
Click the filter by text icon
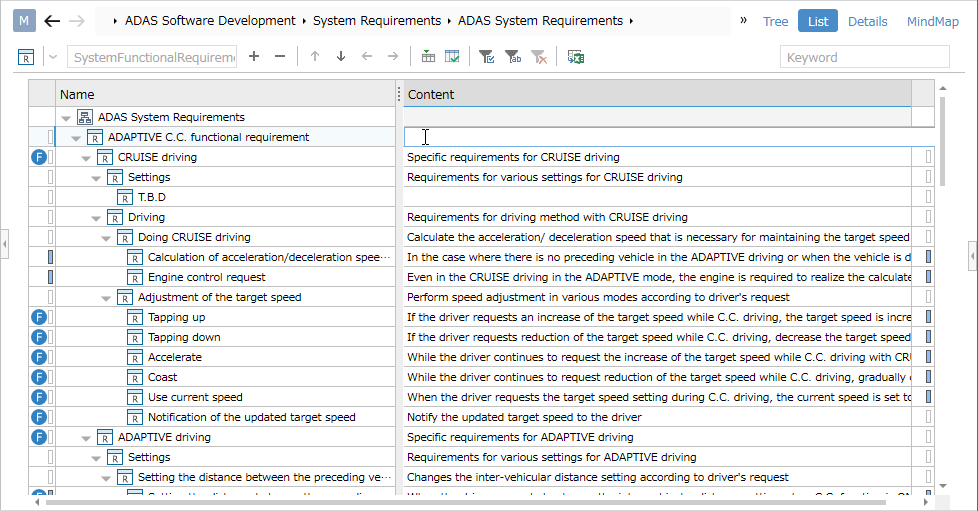tap(513, 57)
